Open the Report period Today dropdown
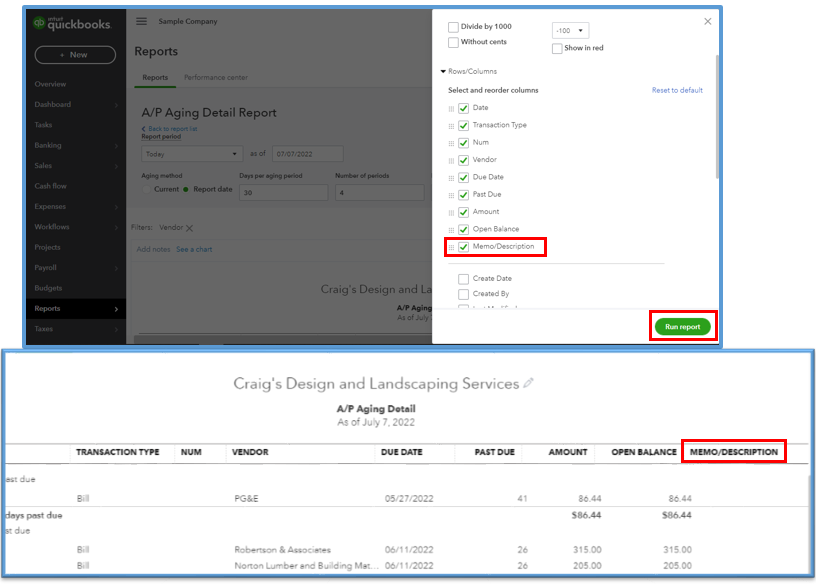 coord(191,154)
